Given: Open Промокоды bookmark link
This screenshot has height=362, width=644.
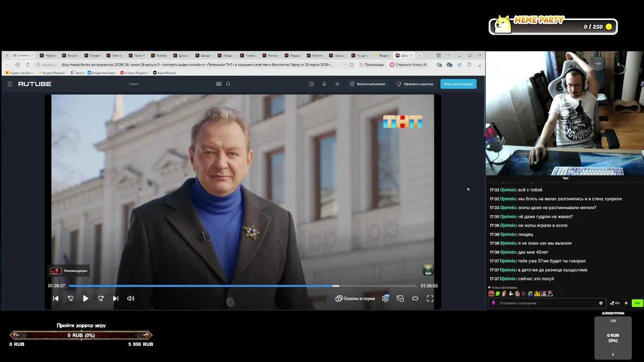Looking at the screenshot, I should click(371, 65).
